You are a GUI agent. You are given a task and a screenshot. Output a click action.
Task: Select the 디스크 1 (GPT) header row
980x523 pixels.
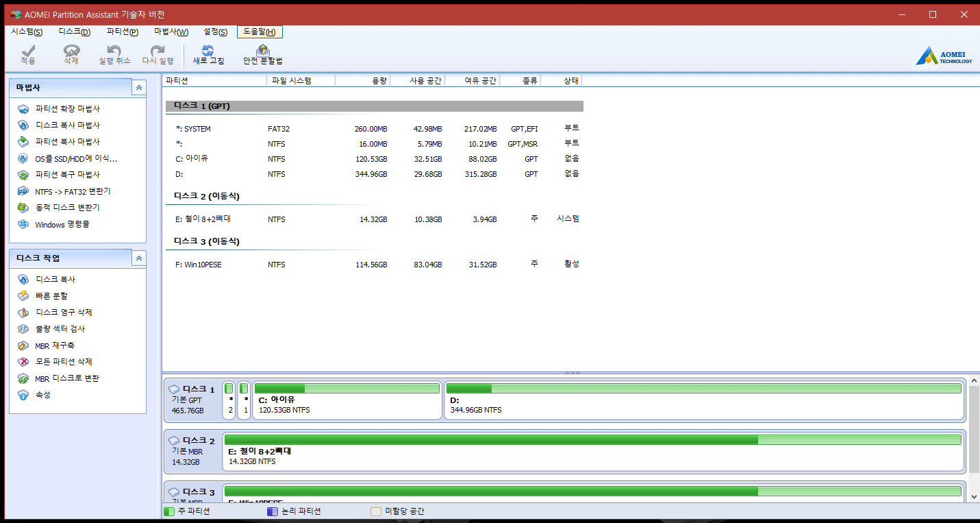coord(374,106)
